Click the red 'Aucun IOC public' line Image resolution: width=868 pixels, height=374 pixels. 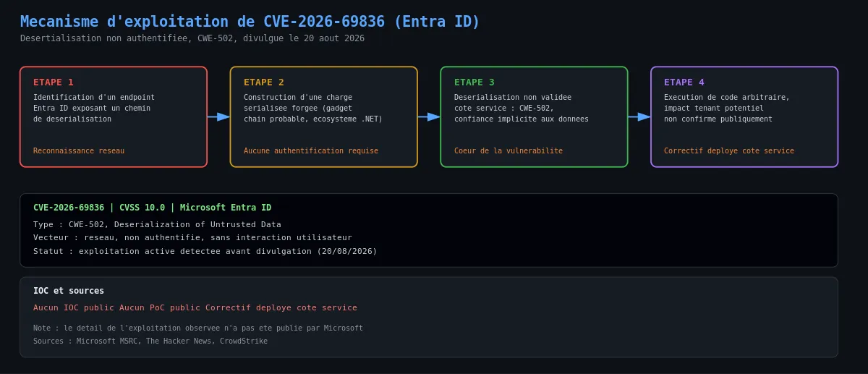(195, 307)
